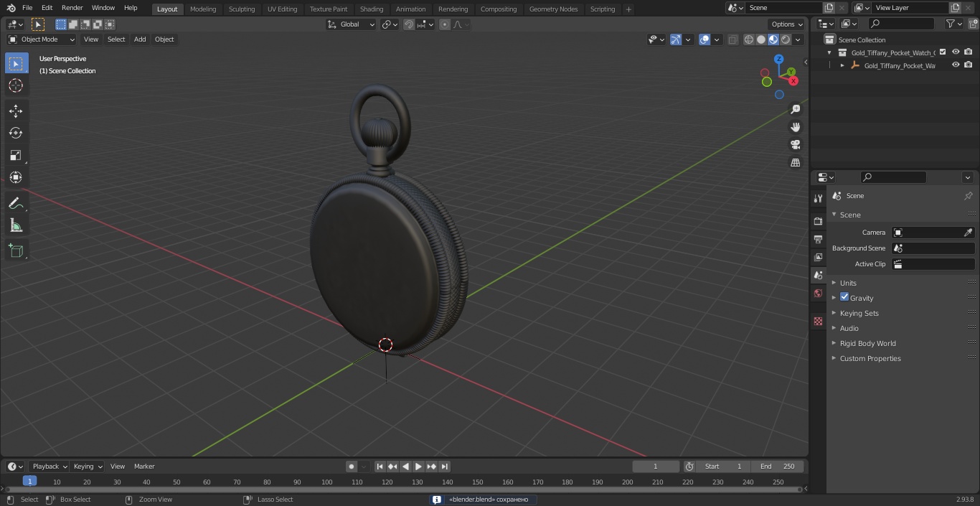The width and height of the screenshot is (980, 506).
Task: Hide Gold_Tiffany_Pocket_Watch collection with eye icon
Action: tap(956, 52)
